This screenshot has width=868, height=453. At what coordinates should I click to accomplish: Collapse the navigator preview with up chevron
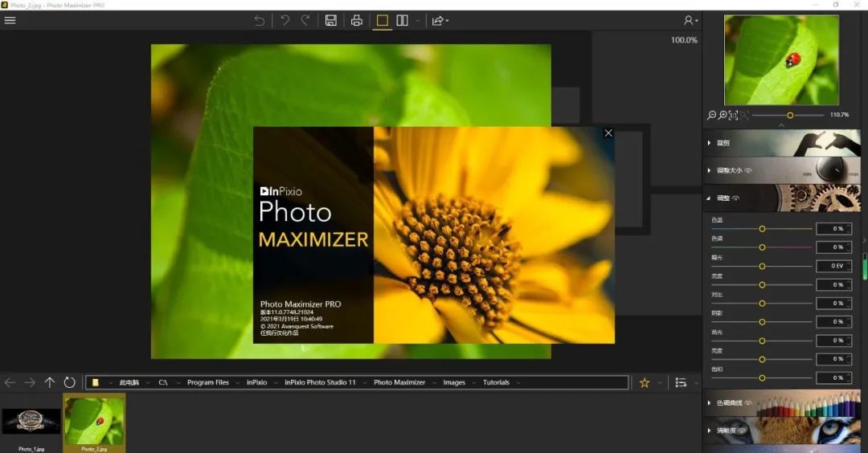coord(782,125)
